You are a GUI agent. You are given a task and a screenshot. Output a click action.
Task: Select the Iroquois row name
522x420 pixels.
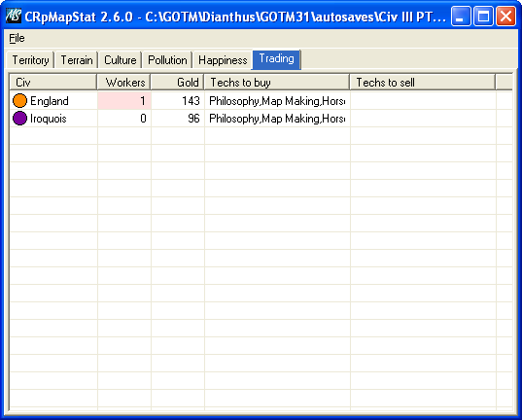[x=49, y=119]
